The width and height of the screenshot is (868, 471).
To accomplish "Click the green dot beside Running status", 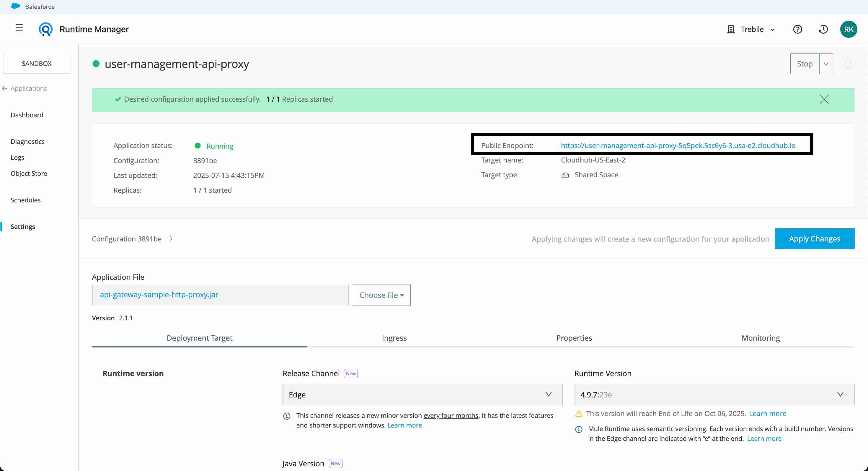I will (x=198, y=146).
